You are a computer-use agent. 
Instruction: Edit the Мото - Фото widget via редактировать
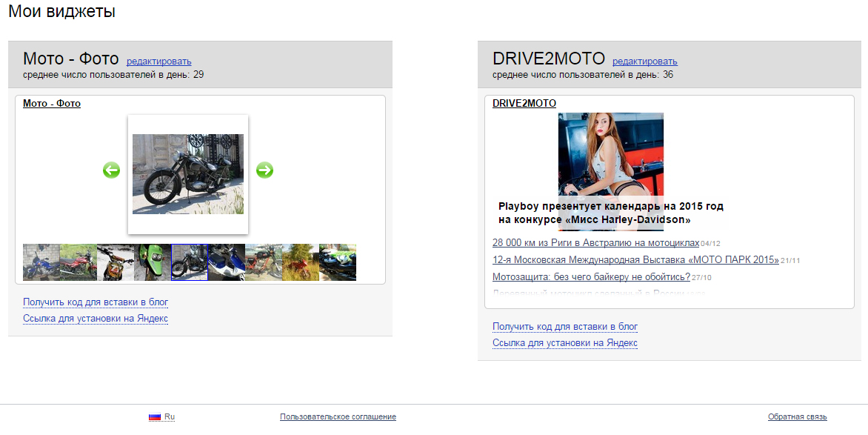point(159,62)
